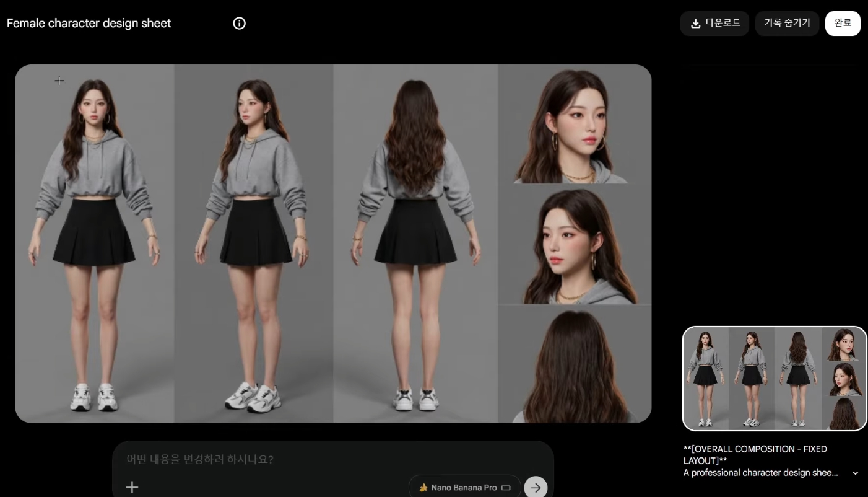Screen dimensions: 868x497
Task: Open the Nano Banana Pro model selector
Action: click(x=464, y=488)
